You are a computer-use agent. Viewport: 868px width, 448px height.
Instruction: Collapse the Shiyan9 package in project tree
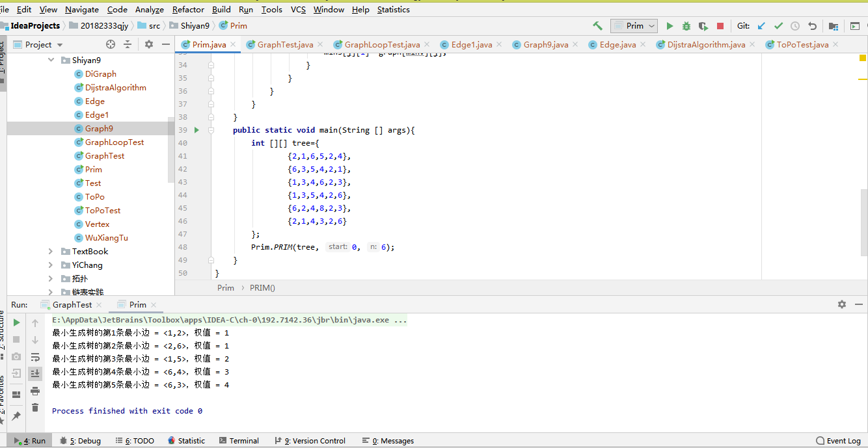pyautogui.click(x=51, y=60)
